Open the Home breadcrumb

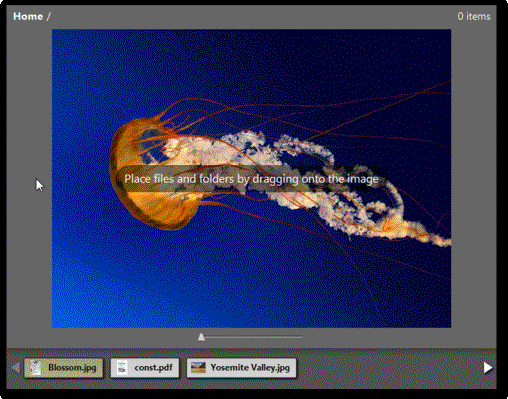pyautogui.click(x=28, y=16)
